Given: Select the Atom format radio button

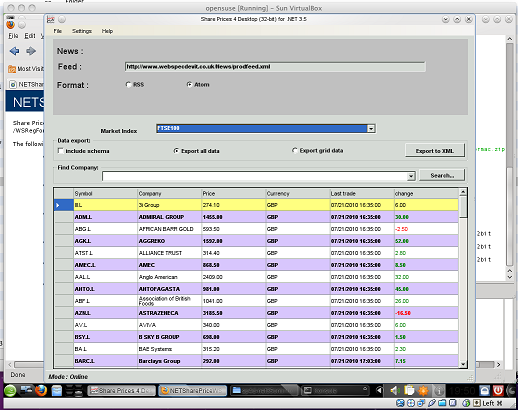Looking at the screenshot, I should [x=189, y=85].
